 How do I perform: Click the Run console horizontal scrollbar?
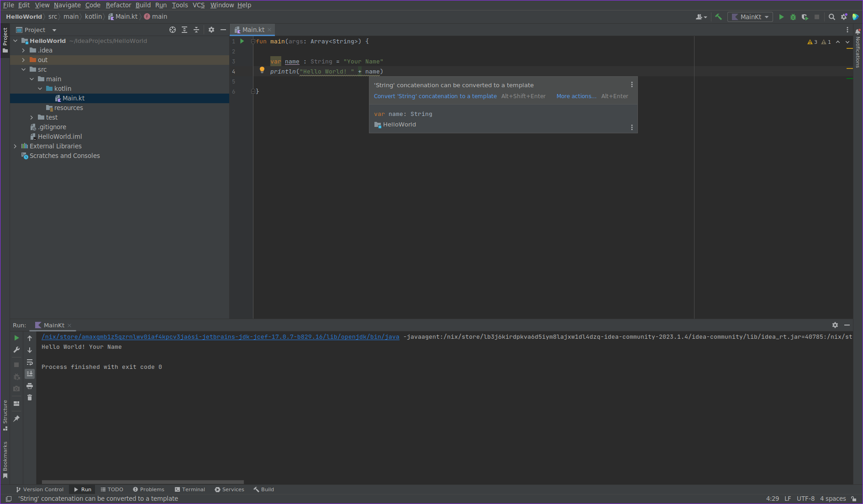pyautogui.click(x=143, y=482)
